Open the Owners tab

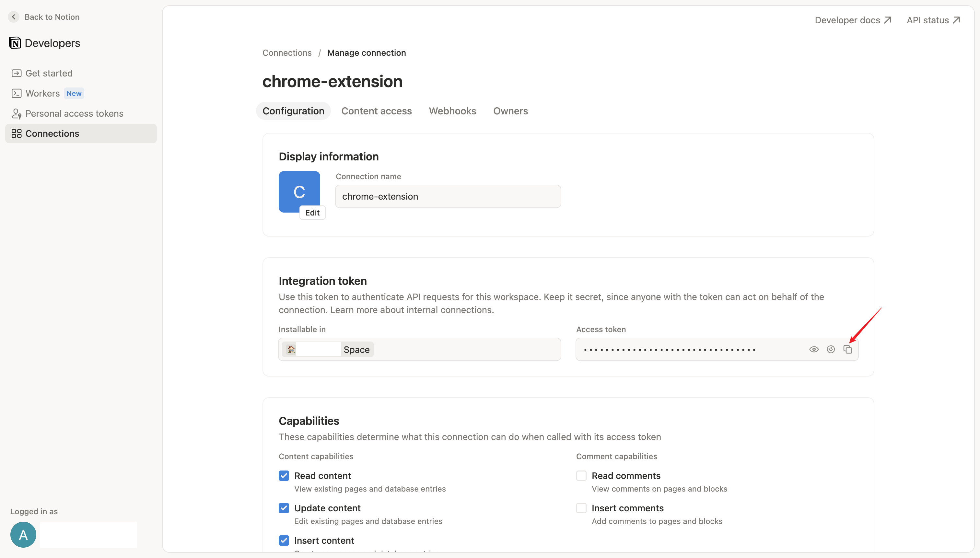(510, 111)
